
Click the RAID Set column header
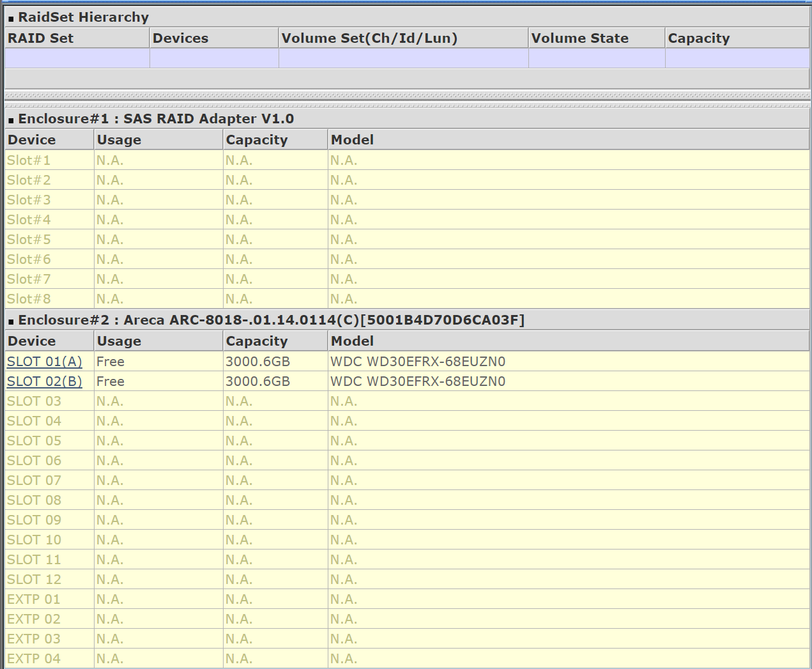coord(41,38)
